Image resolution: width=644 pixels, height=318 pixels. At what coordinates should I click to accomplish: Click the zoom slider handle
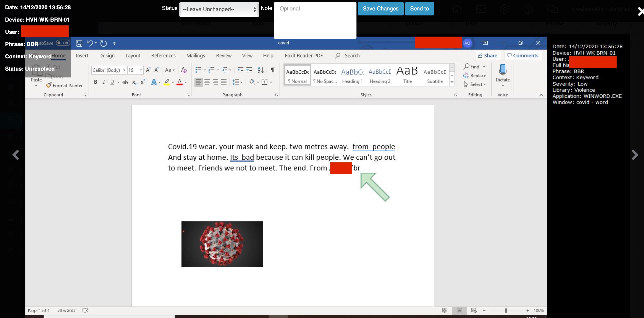tap(506, 311)
